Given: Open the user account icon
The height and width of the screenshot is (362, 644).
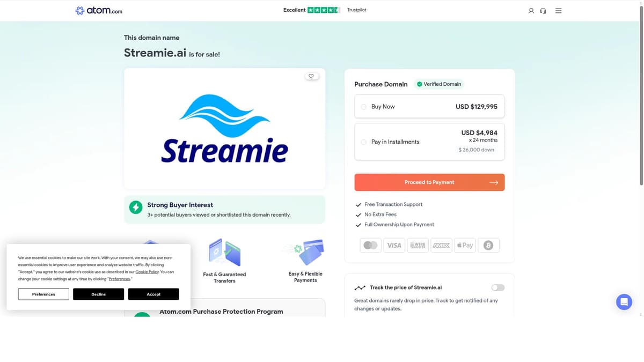Looking at the screenshot, I should [531, 10].
